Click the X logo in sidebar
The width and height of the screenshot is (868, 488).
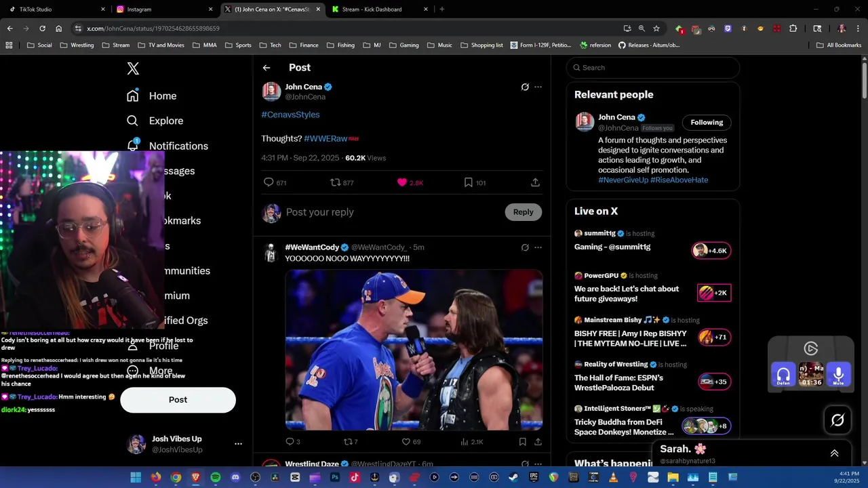(133, 68)
